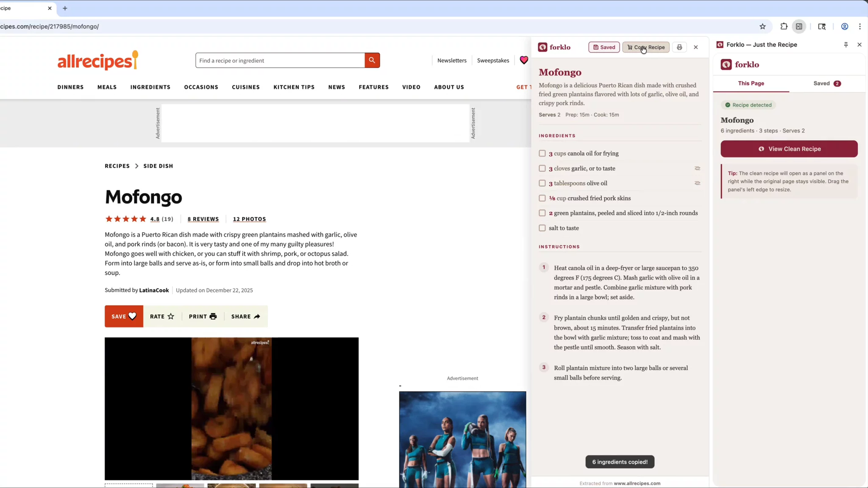Viewport: 868px width, 488px height.
Task: Click the Copy Recipe button
Action: tap(646, 47)
